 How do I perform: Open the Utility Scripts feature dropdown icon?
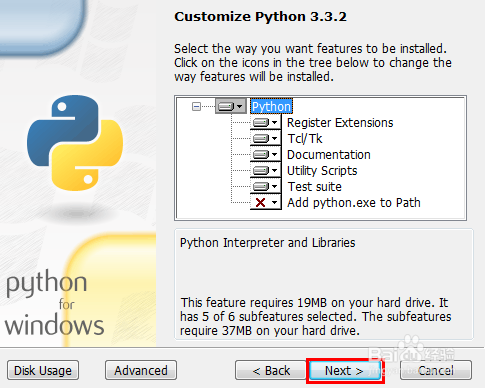tap(266, 170)
